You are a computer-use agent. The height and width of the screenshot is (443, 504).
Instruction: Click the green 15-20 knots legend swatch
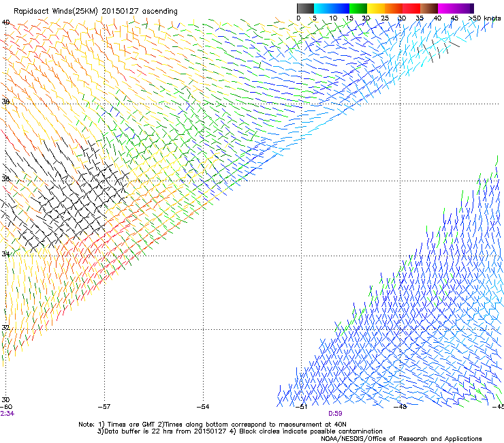coord(358,8)
